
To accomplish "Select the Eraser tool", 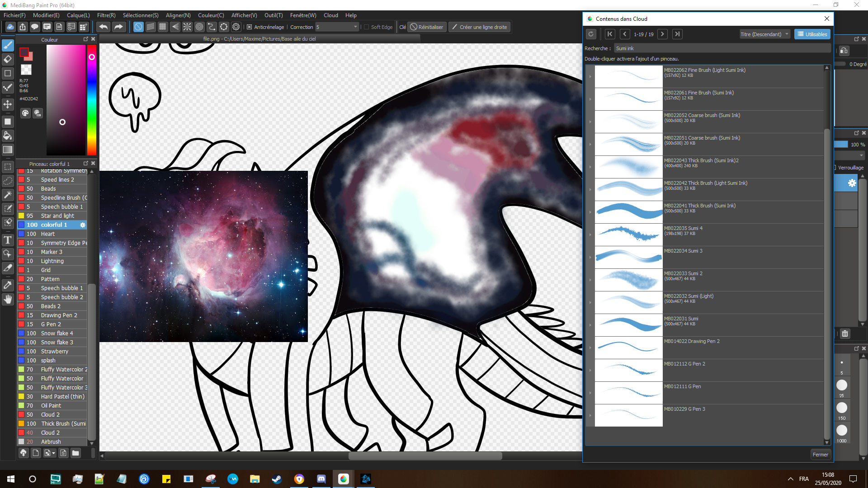I will pos(8,59).
